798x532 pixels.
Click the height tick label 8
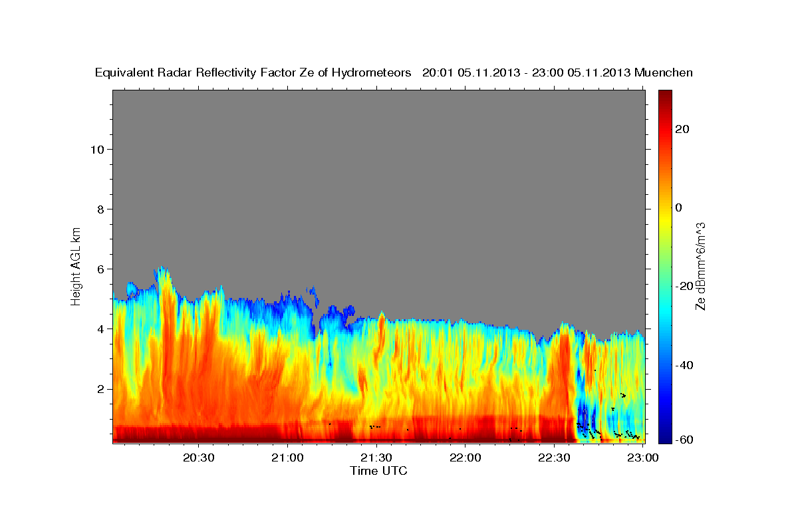point(100,209)
